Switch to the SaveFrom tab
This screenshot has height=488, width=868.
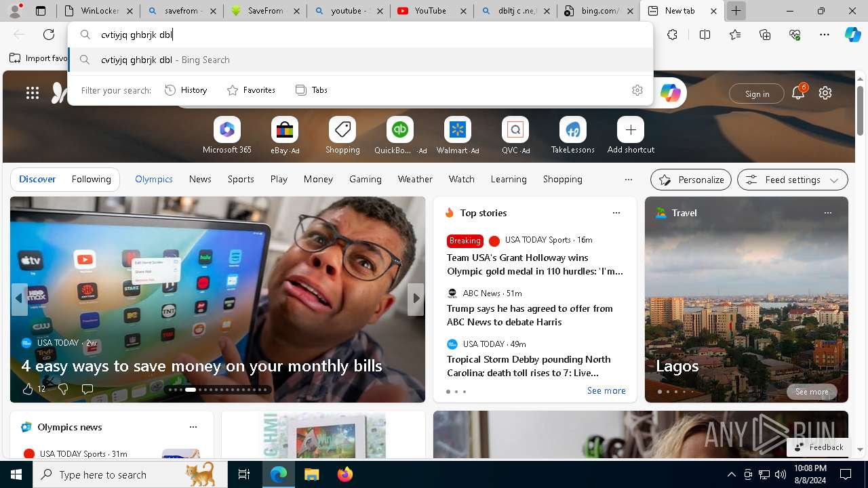coord(265,11)
